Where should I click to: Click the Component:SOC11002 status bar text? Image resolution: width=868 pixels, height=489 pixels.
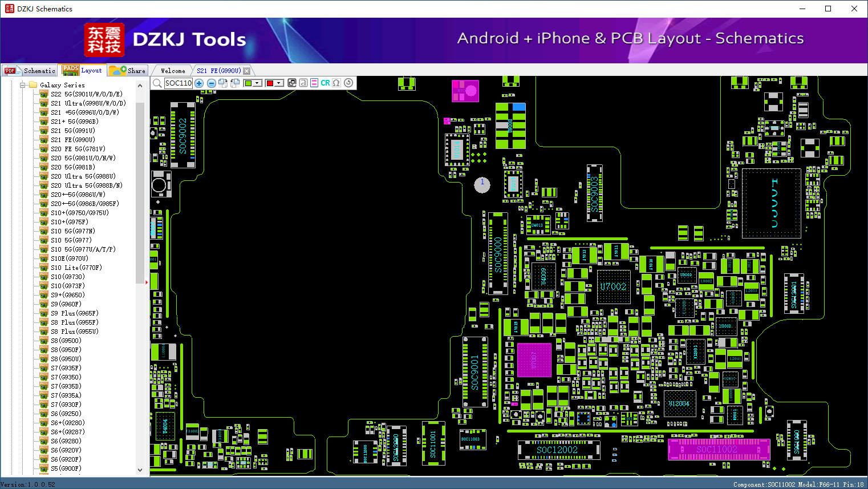764,484
